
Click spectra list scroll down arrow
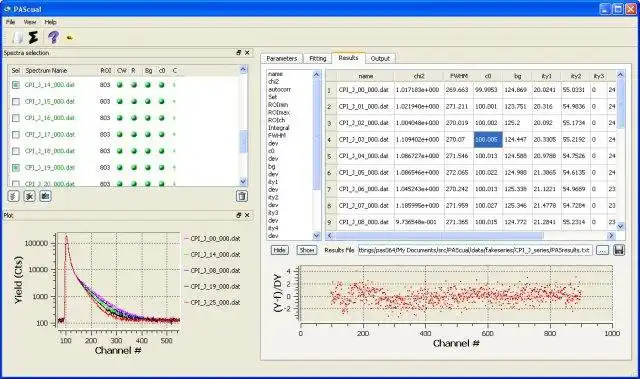(243, 182)
